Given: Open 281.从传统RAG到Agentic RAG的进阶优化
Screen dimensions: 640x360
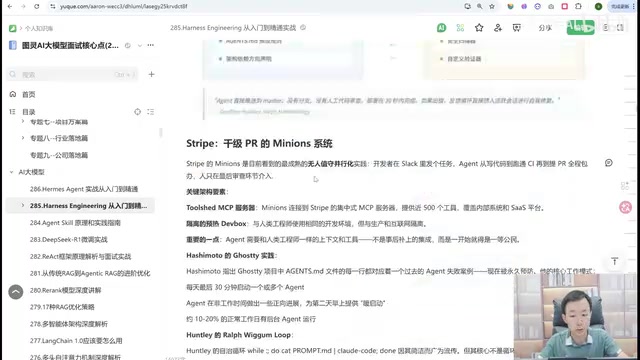Looking at the screenshot, I should tap(90, 273).
